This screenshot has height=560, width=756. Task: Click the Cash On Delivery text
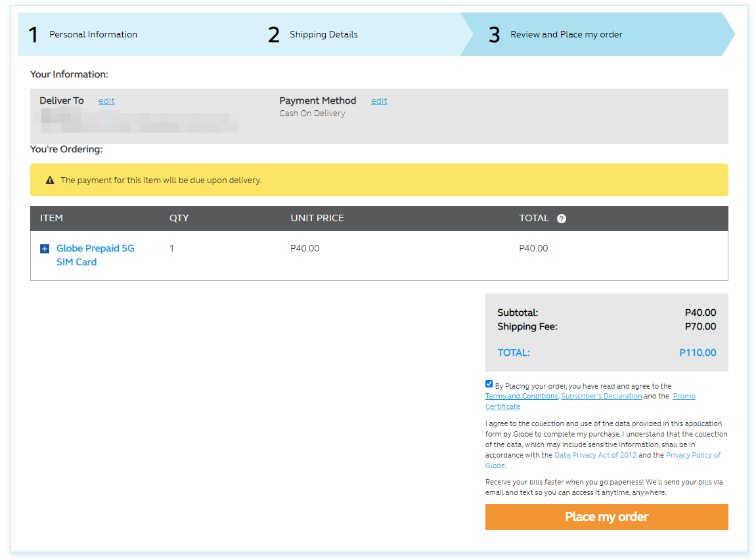point(312,114)
